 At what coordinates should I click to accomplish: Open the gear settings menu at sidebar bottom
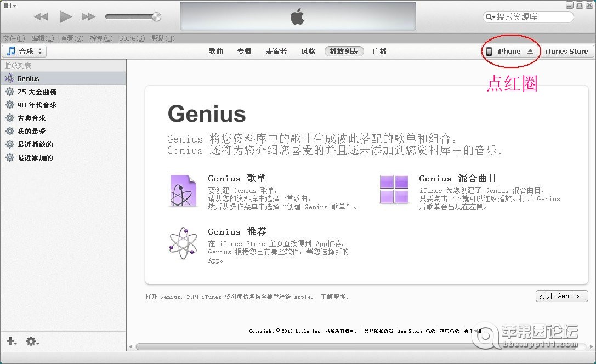pyautogui.click(x=31, y=341)
